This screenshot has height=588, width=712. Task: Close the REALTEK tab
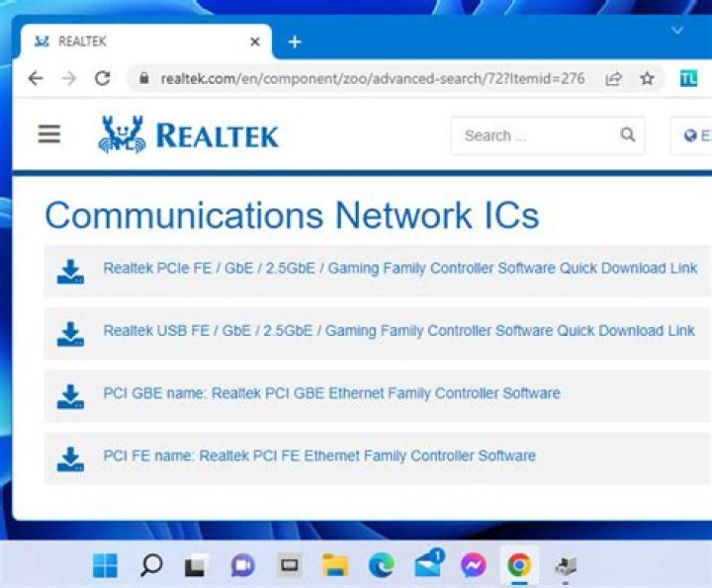tap(255, 42)
